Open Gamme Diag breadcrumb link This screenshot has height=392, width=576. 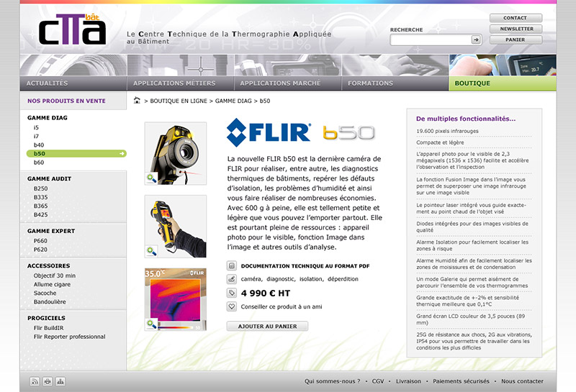click(233, 101)
